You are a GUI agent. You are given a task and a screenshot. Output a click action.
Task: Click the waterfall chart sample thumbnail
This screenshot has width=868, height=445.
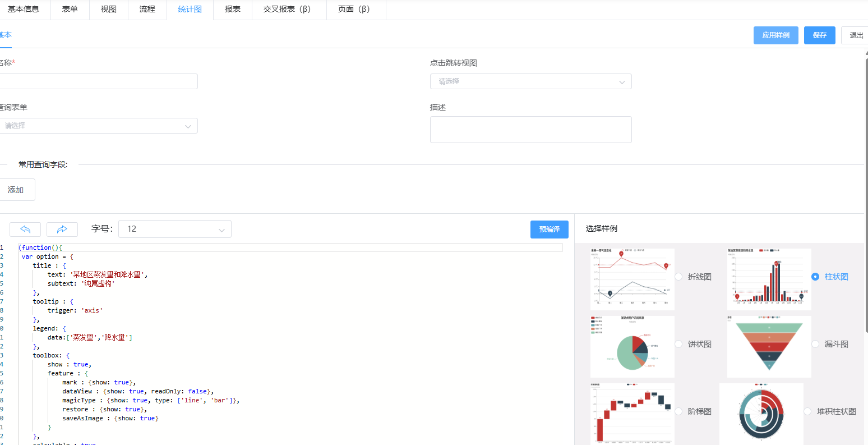click(x=632, y=414)
